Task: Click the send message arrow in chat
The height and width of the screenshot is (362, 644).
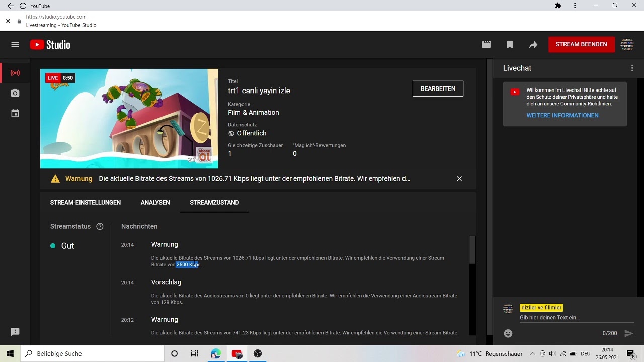Action: [x=628, y=333]
